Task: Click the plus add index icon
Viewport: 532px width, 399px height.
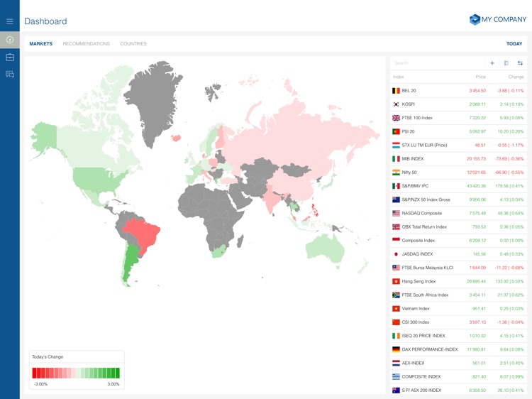Action: [x=492, y=62]
